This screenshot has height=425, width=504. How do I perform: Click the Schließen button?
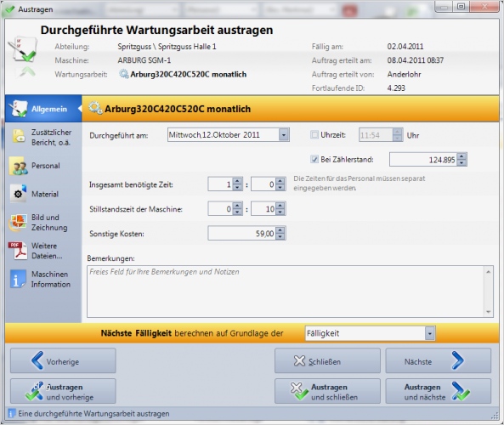click(x=327, y=360)
